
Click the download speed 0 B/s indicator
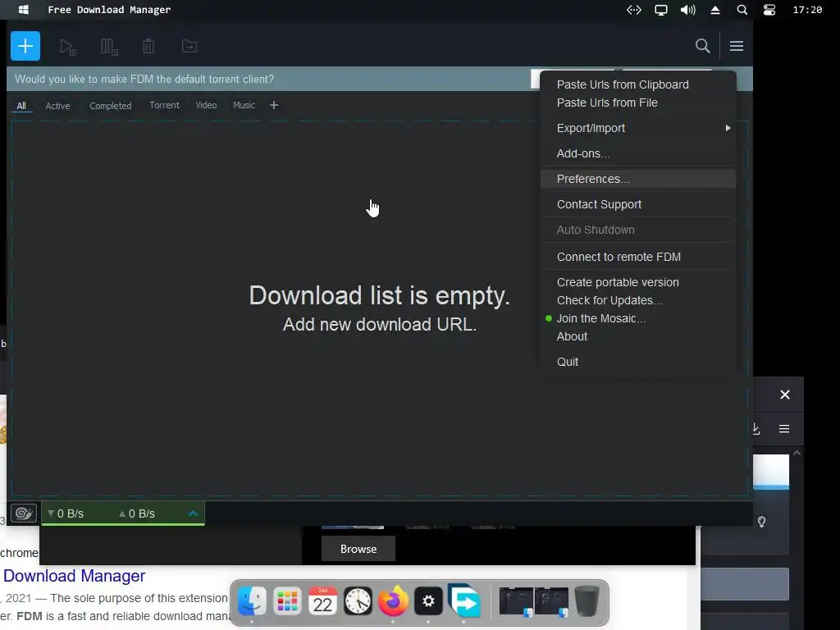point(66,514)
